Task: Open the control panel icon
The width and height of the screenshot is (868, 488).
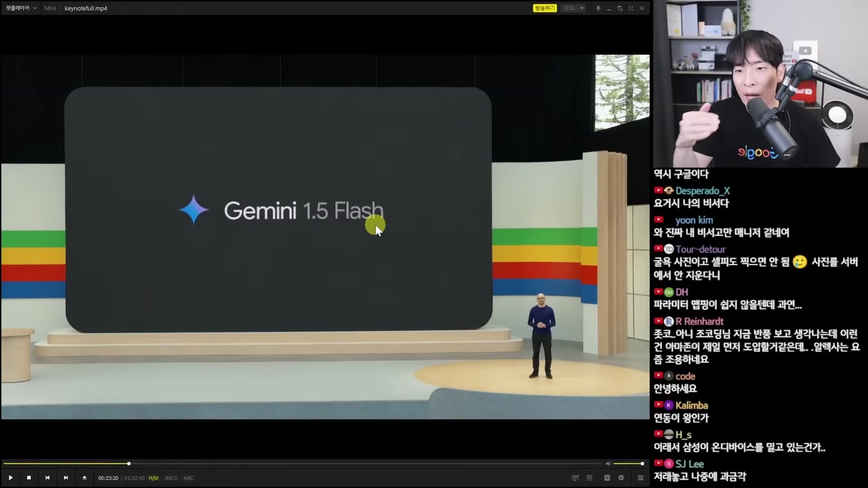Action: 607,478
